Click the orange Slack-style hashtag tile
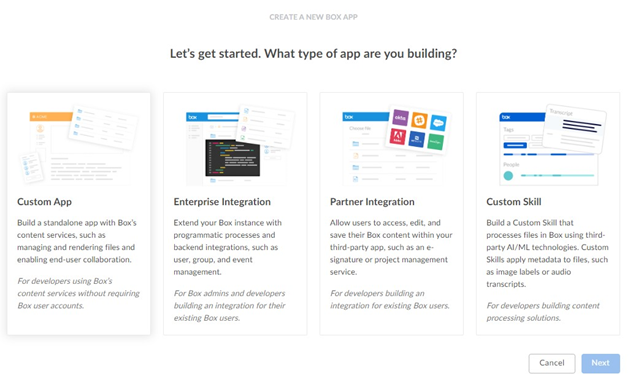The height and width of the screenshot is (387, 641). [x=419, y=120]
